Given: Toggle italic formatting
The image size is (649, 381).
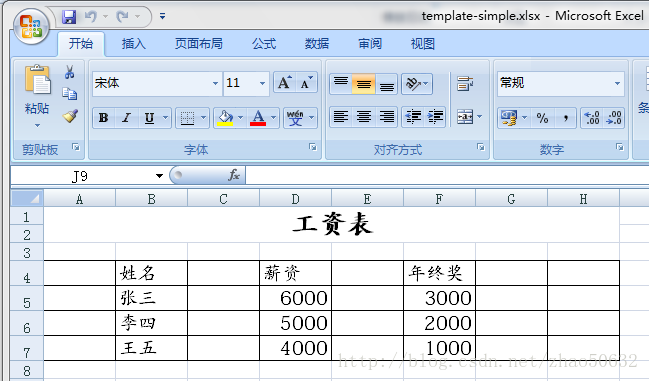Looking at the screenshot, I should (x=127, y=118).
